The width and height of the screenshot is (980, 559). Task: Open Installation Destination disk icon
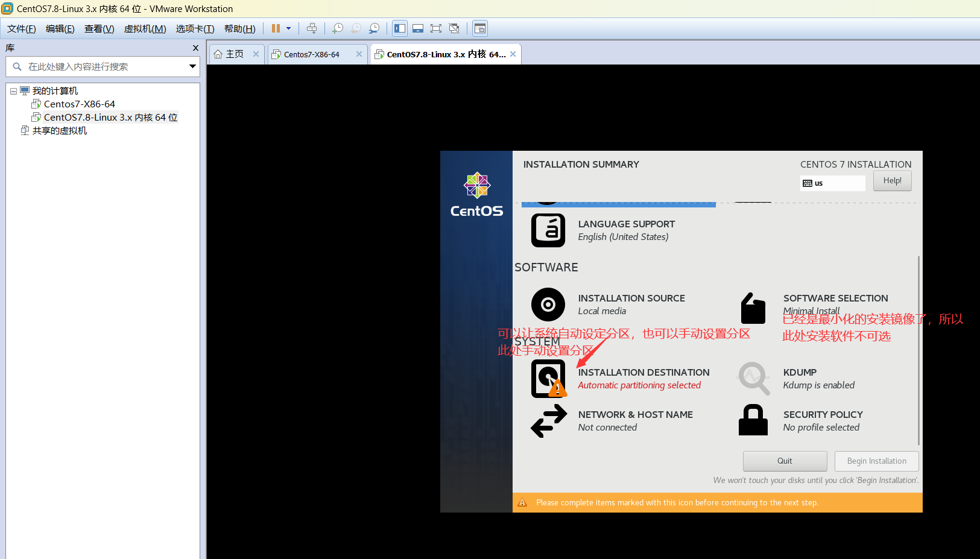pos(548,379)
